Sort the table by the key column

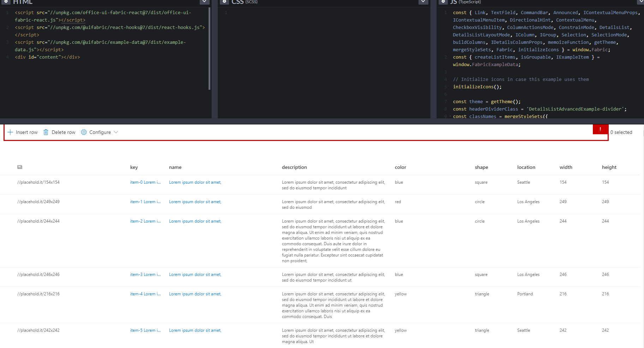(x=134, y=167)
